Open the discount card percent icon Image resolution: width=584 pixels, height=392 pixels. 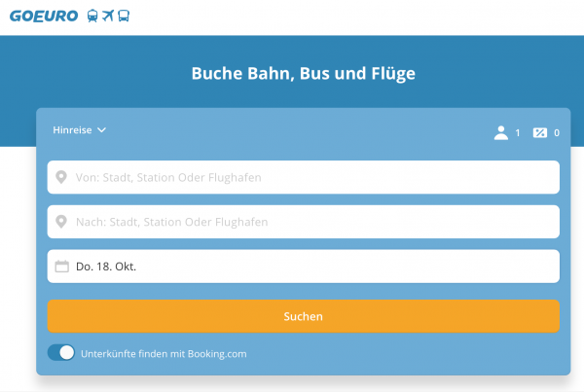(x=540, y=133)
